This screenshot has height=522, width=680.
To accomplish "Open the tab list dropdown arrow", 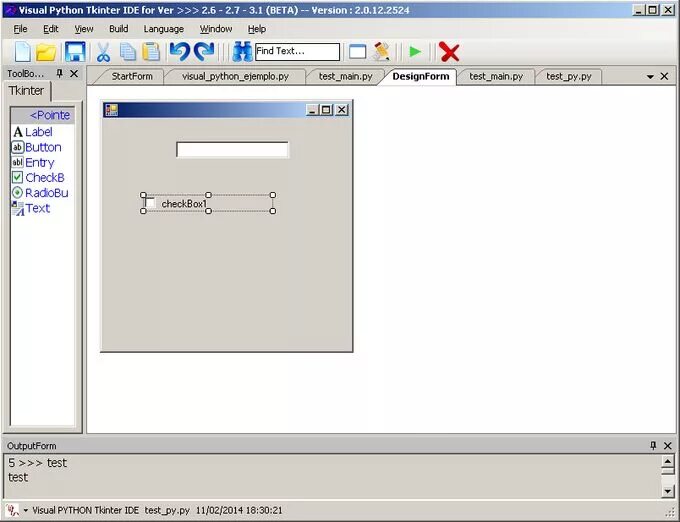I will click(650, 77).
